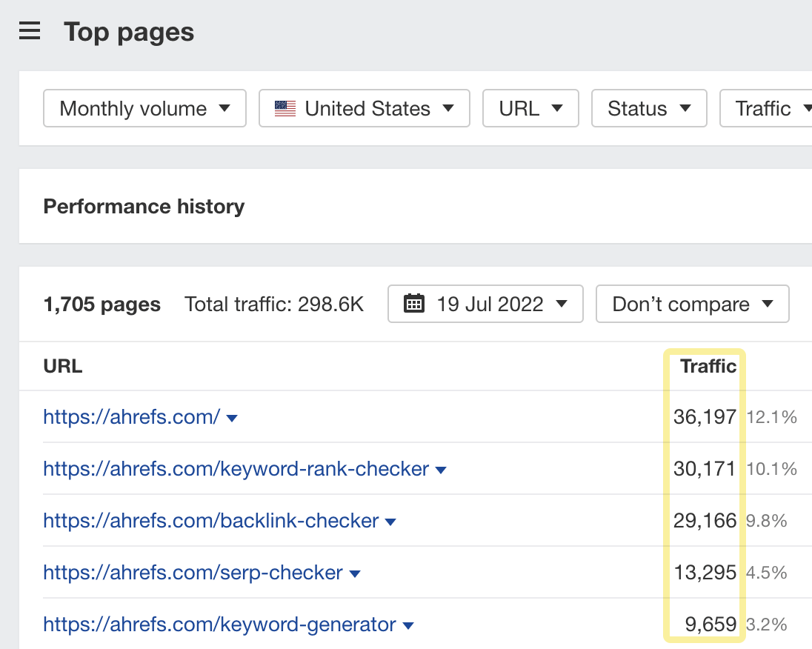
Task: Open the hamburger menu icon
Action: click(30, 31)
